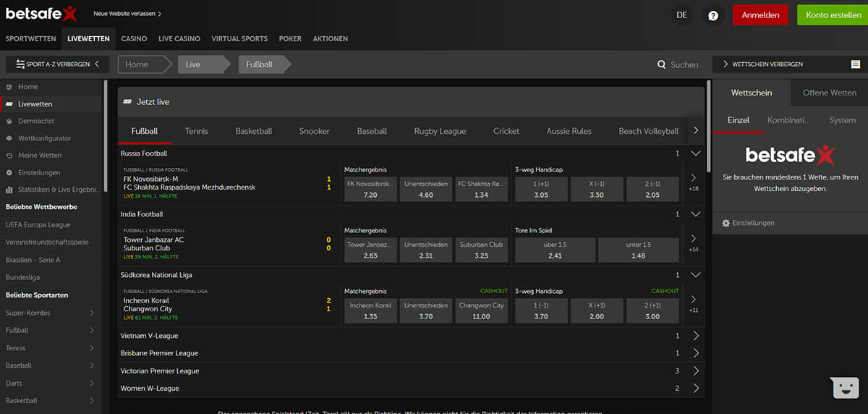
Task: Click the Konto erstellen button
Action: 833,15
